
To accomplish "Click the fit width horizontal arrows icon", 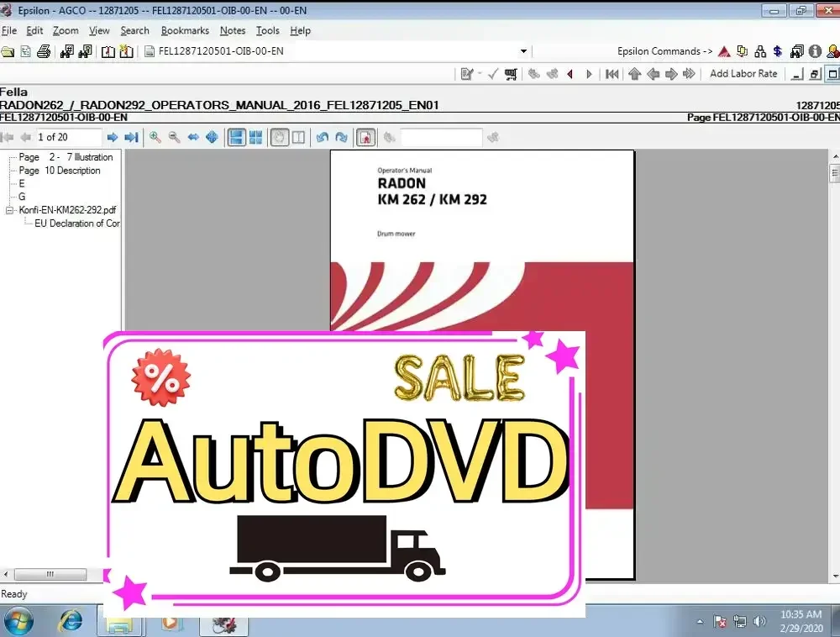I will point(193,138).
